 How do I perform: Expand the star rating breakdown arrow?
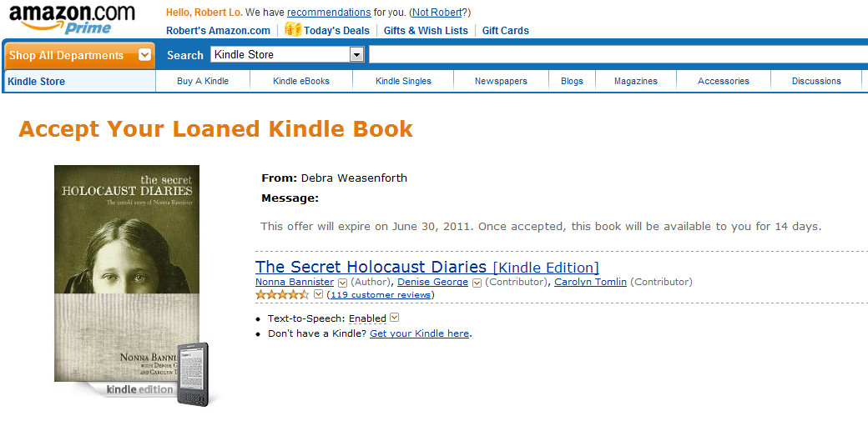318,294
